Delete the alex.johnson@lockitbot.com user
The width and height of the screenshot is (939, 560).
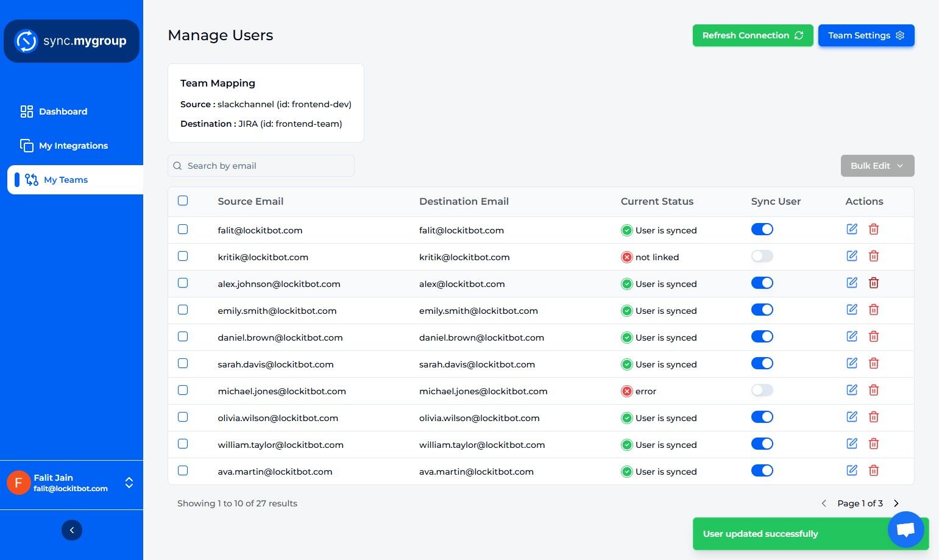coord(873,283)
